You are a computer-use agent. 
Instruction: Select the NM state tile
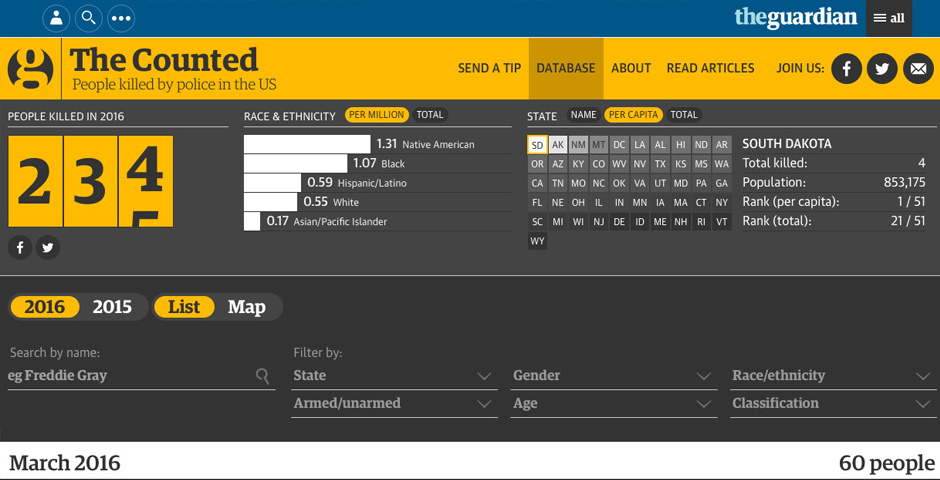(x=578, y=145)
